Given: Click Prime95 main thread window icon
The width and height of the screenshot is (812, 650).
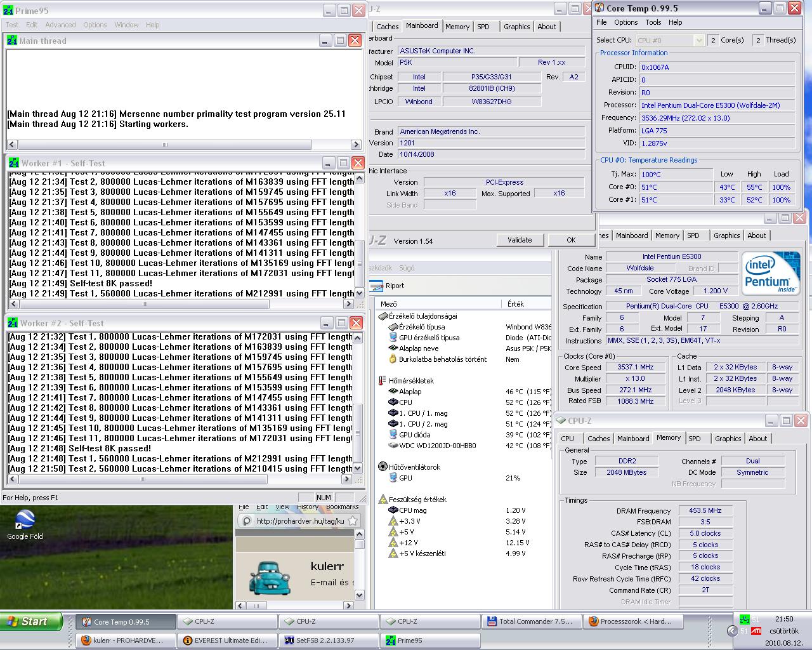Looking at the screenshot, I should coord(12,41).
